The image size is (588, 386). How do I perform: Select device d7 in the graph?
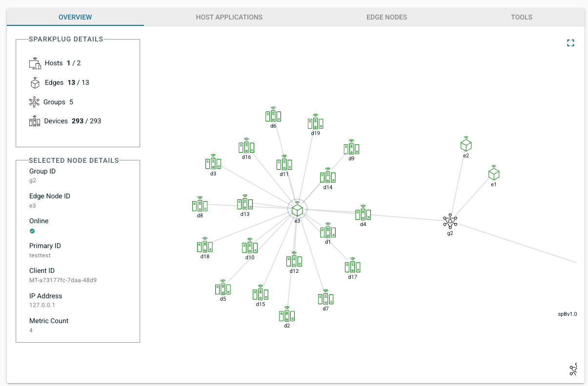coord(325,297)
